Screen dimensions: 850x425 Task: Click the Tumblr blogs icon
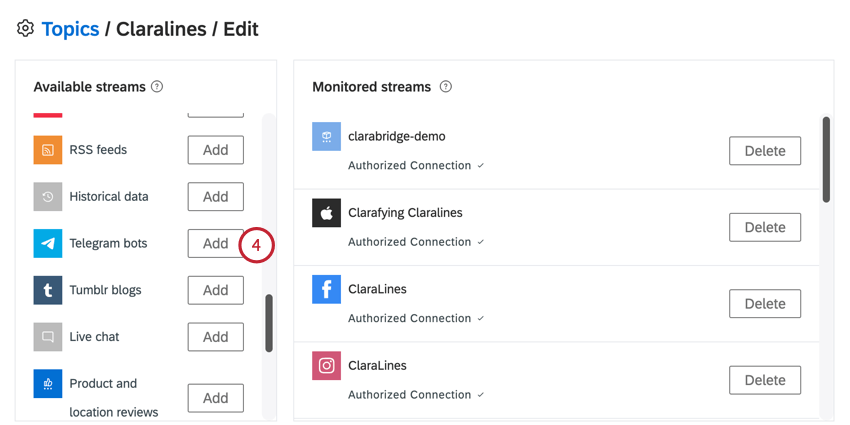point(48,290)
